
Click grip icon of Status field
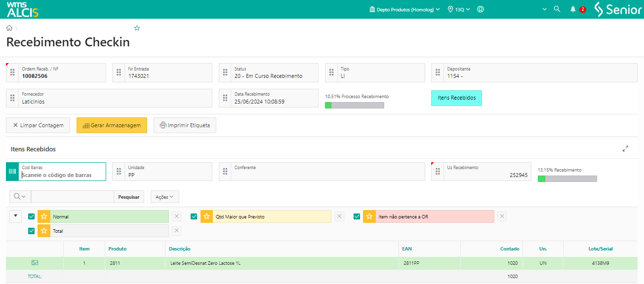tap(225, 72)
